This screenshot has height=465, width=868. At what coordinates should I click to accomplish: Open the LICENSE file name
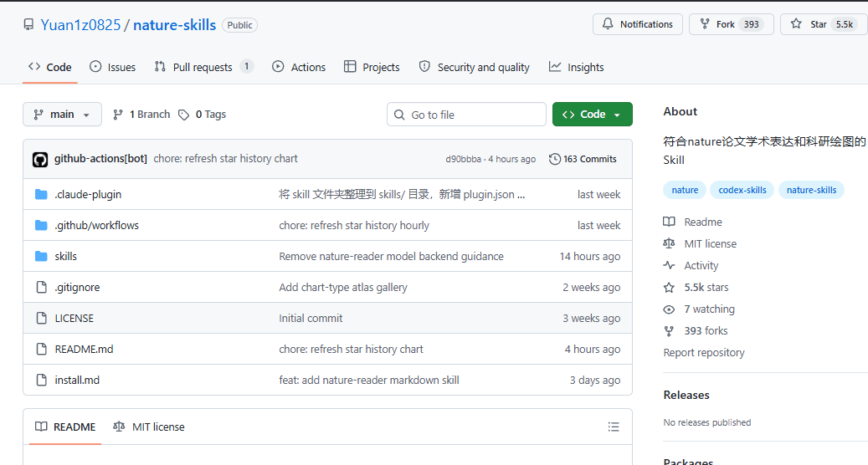(x=74, y=319)
